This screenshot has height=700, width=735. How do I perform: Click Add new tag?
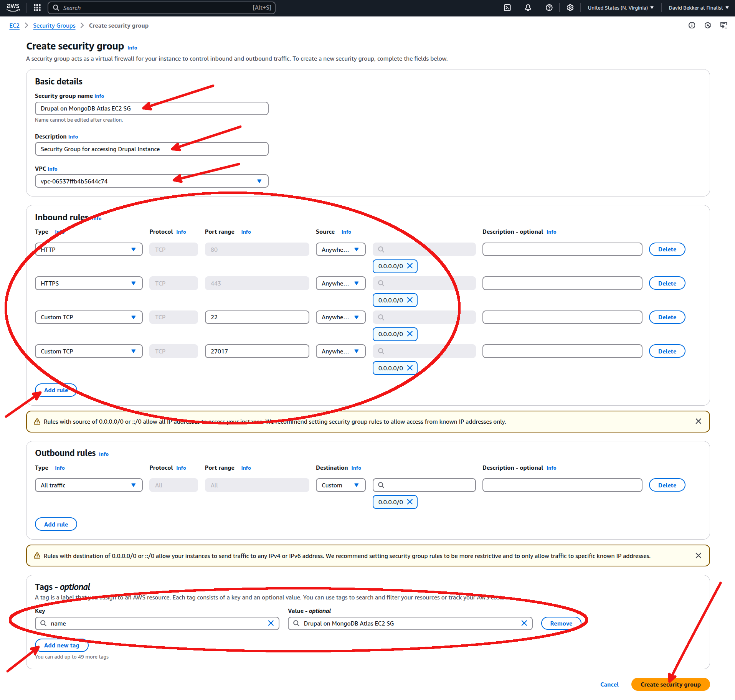point(62,646)
